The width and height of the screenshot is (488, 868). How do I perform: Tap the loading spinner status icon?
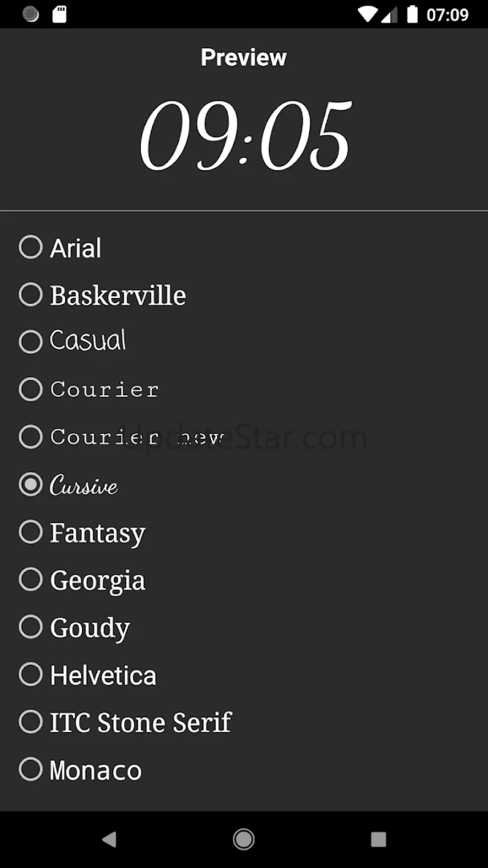pyautogui.click(x=31, y=14)
